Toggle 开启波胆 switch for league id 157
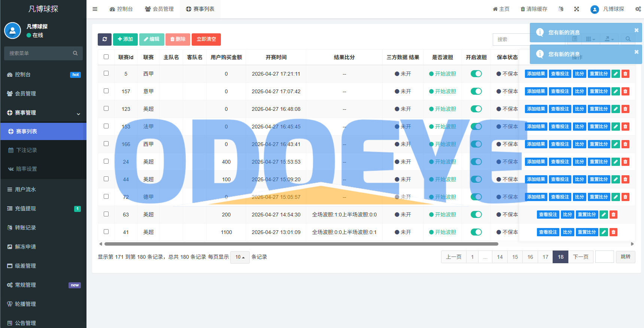This screenshot has width=644, height=328. [476, 91]
